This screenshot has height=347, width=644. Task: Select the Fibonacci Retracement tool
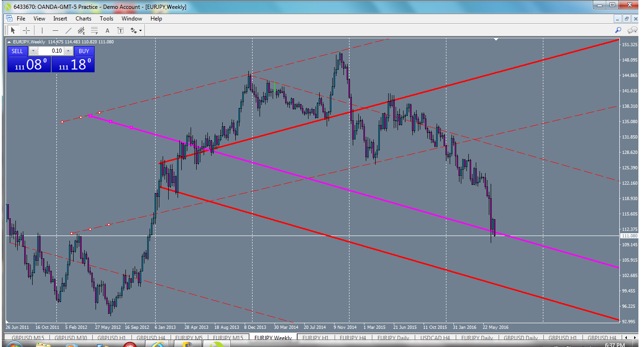[x=94, y=30]
